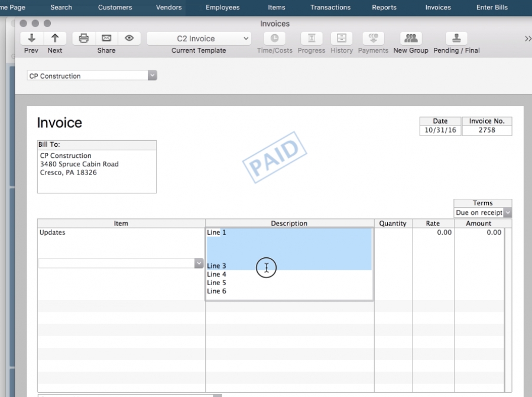Screen dimensions: 532x397
Task: Open the C2 Invoice template dropdown
Action: click(198, 37)
